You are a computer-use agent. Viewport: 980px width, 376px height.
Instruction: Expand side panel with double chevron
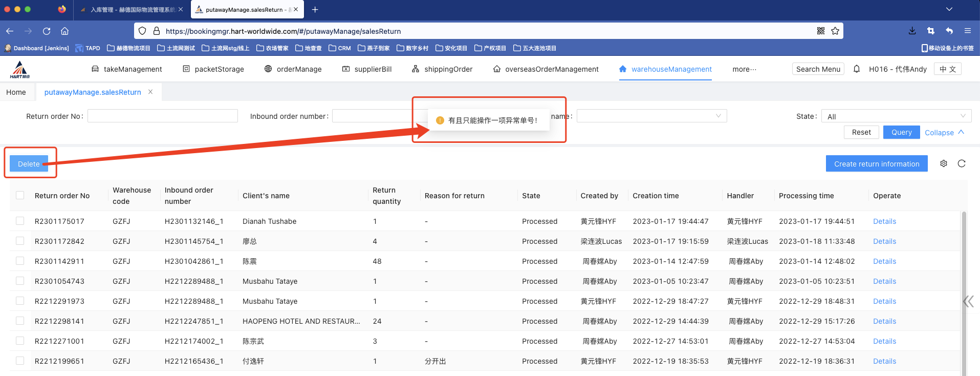click(968, 301)
